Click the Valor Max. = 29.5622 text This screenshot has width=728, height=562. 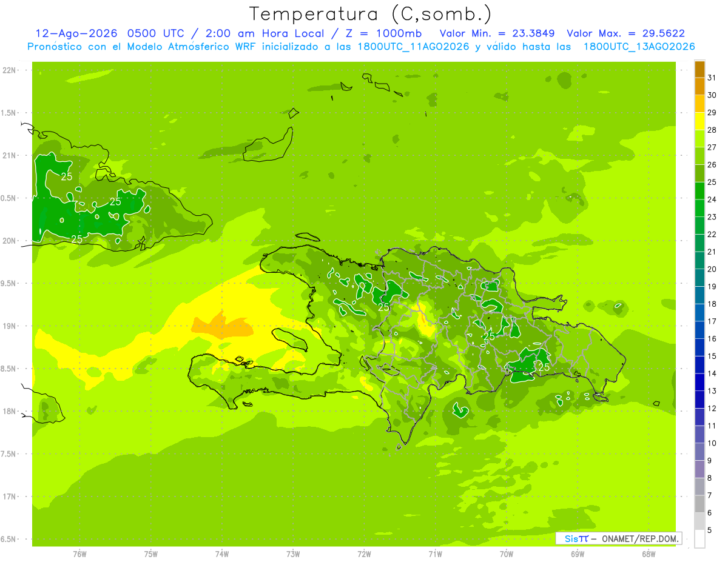pyautogui.click(x=625, y=33)
